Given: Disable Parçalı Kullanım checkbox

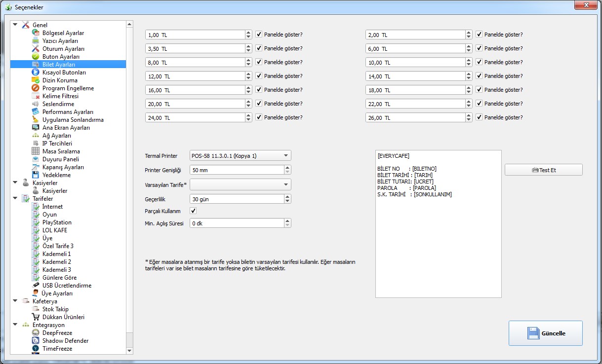Looking at the screenshot, I should pos(194,211).
